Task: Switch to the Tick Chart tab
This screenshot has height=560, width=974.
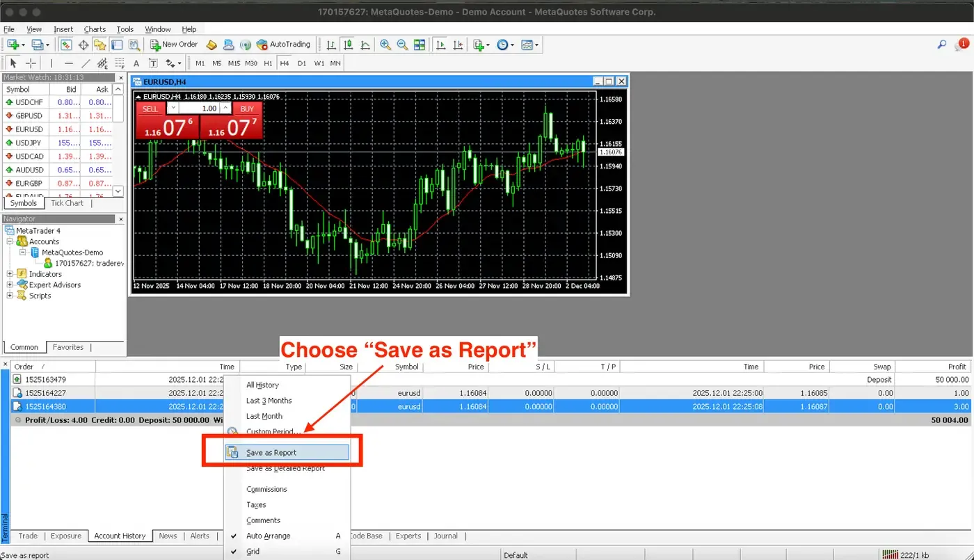Action: (x=67, y=203)
